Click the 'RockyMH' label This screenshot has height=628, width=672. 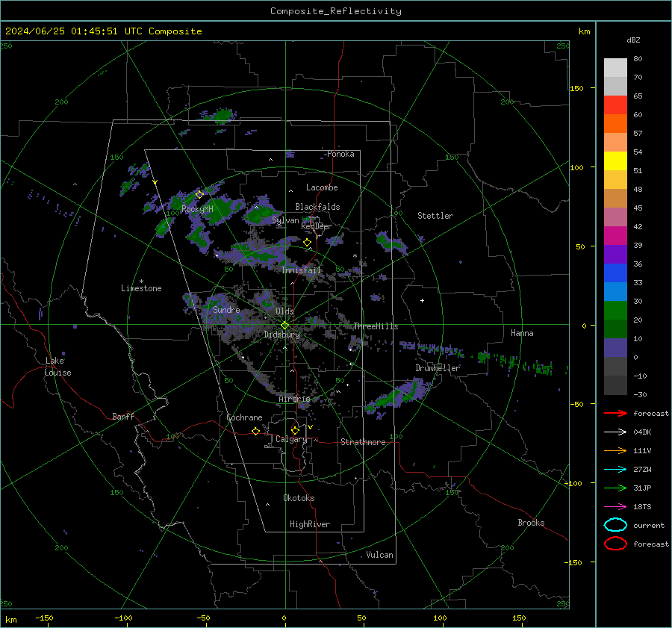(197, 209)
